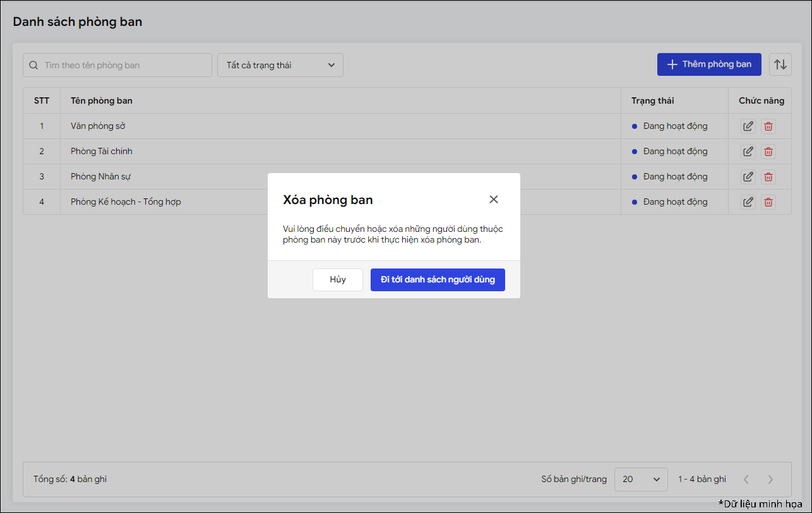Open edit for Phòng Nhân sự
The width and height of the screenshot is (812, 513).
pyautogui.click(x=748, y=177)
